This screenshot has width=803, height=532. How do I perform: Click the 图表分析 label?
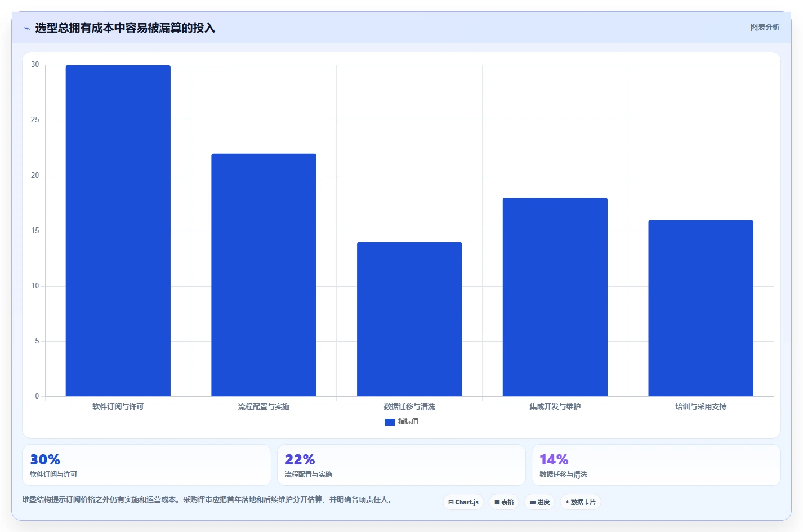[765, 27]
